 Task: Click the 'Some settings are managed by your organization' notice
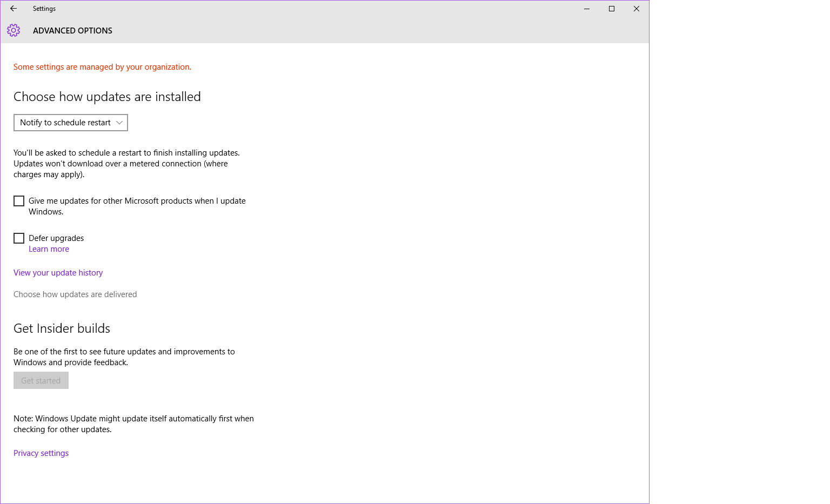coord(102,67)
